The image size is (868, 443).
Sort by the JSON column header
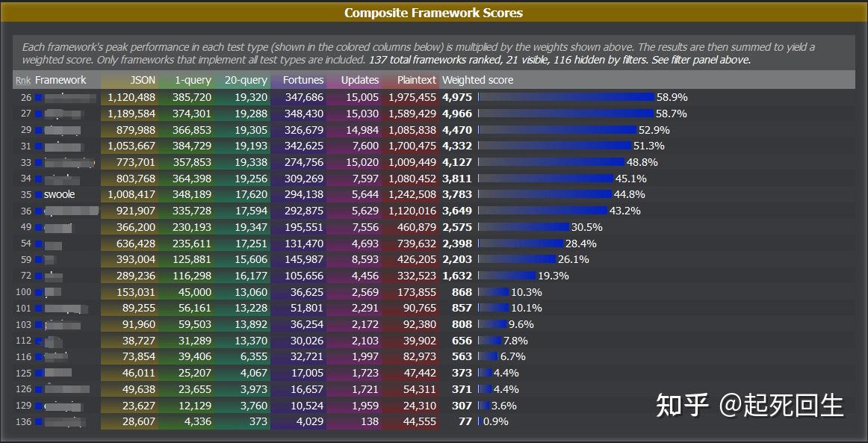(143, 80)
